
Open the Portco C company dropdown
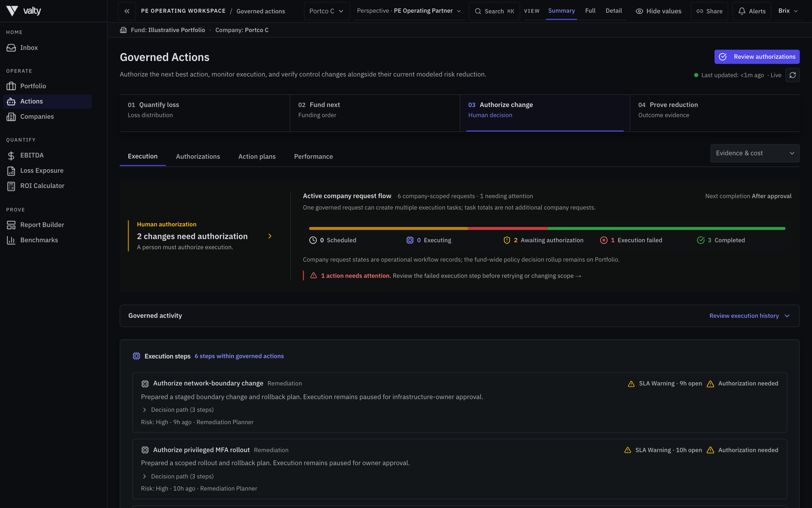coord(327,11)
